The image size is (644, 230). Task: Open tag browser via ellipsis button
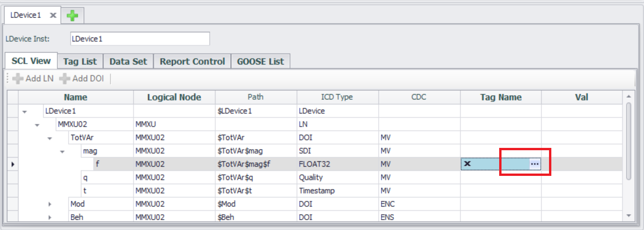[535, 164]
